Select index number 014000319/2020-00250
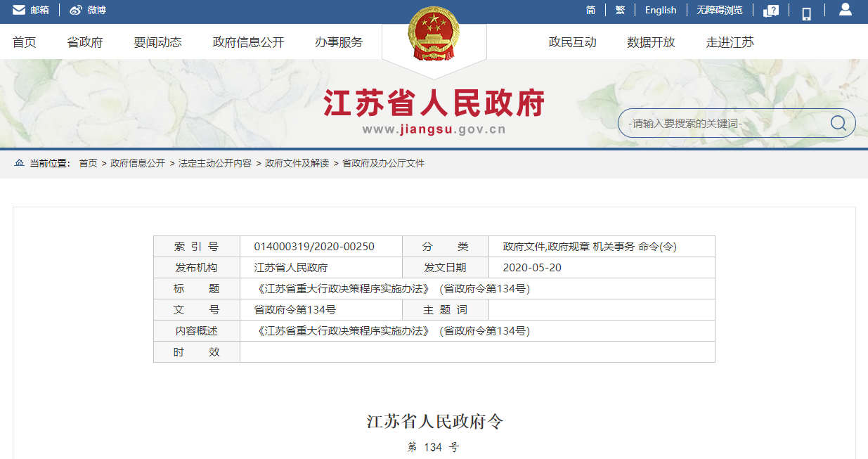The width and height of the screenshot is (868, 459). pyautogui.click(x=314, y=247)
